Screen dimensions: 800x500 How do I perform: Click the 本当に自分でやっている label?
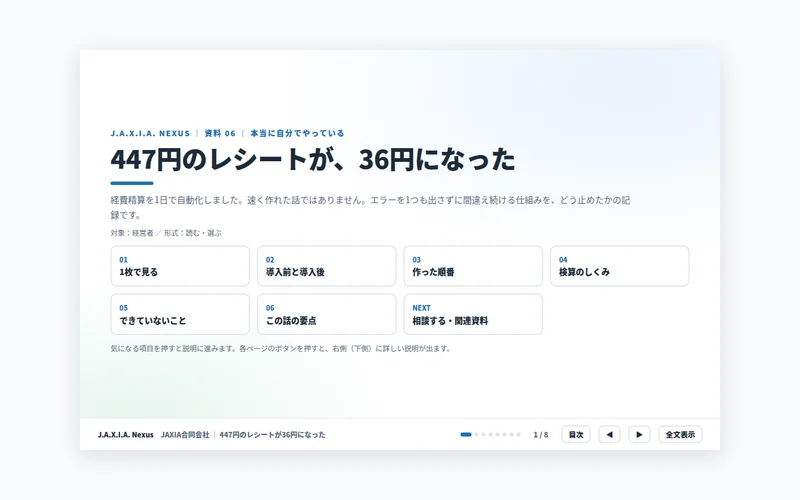297,133
